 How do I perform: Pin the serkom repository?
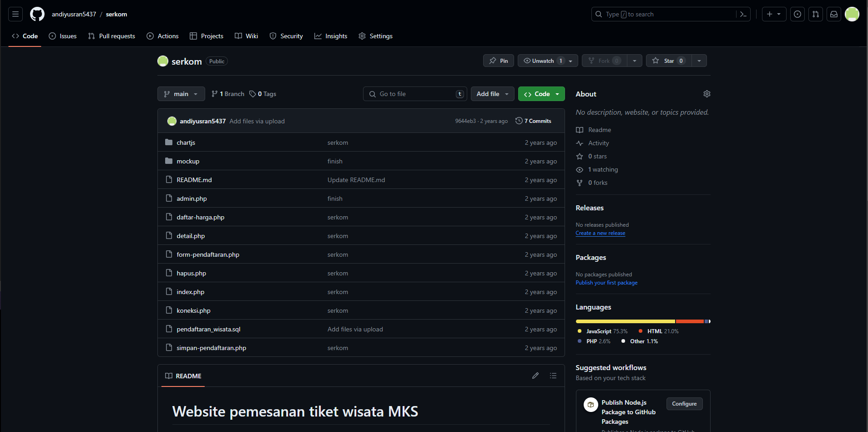pyautogui.click(x=499, y=61)
